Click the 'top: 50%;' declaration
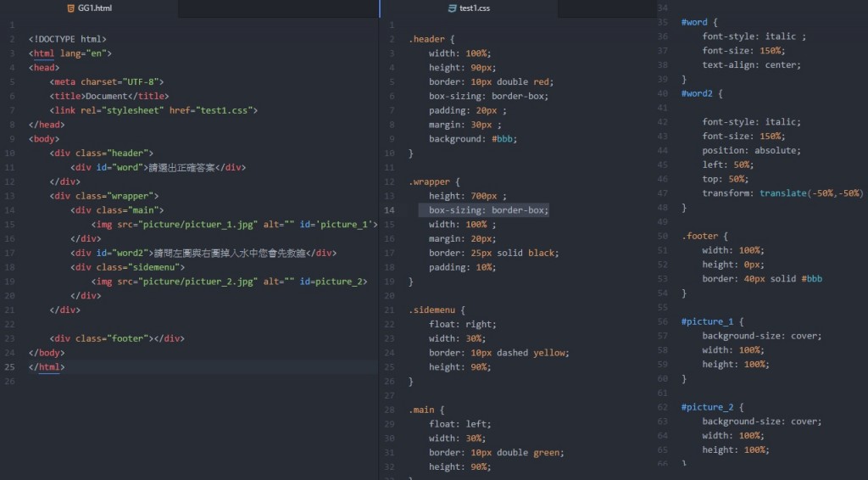This screenshot has width=868, height=480. (726, 180)
